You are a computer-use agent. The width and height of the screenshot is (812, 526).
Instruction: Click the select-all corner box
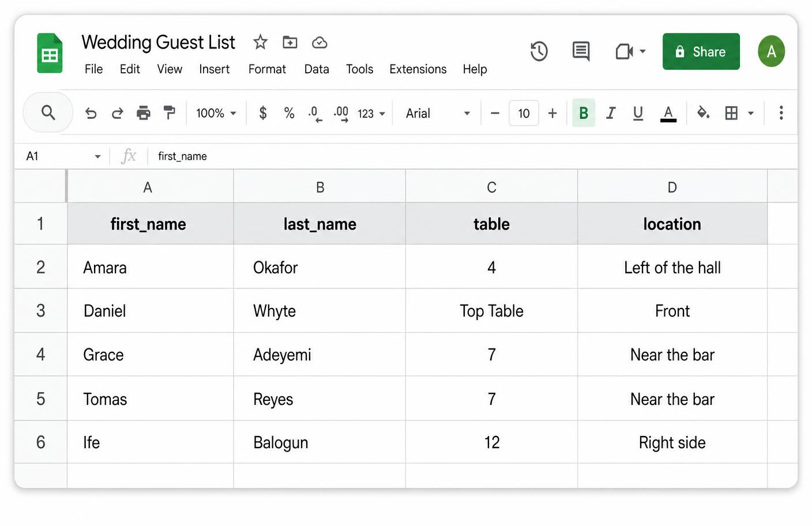click(40, 186)
